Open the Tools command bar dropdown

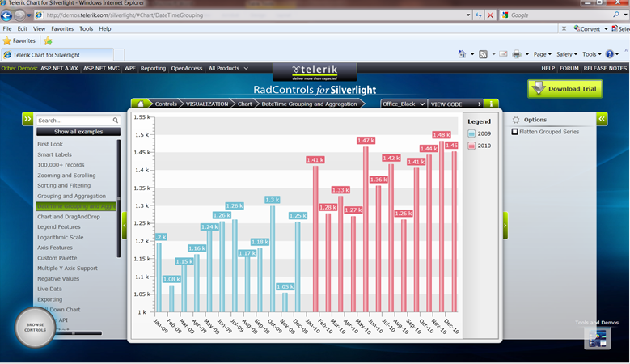[x=592, y=54]
